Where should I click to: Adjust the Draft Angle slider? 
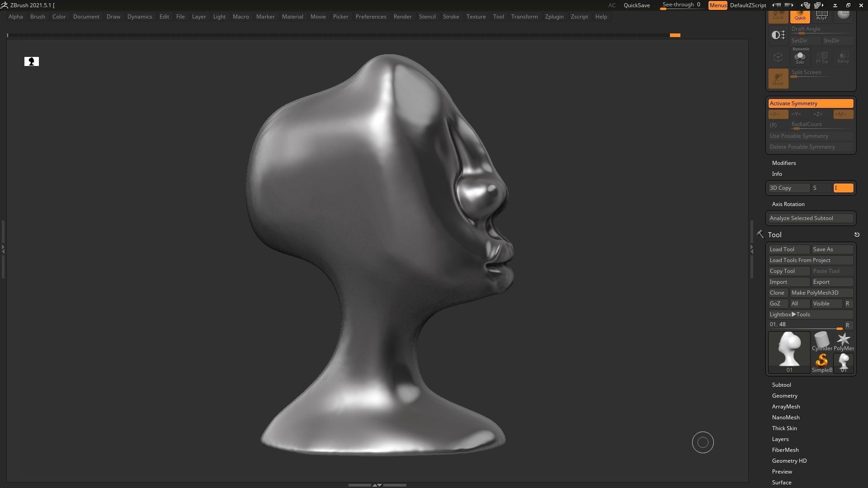tap(821, 30)
